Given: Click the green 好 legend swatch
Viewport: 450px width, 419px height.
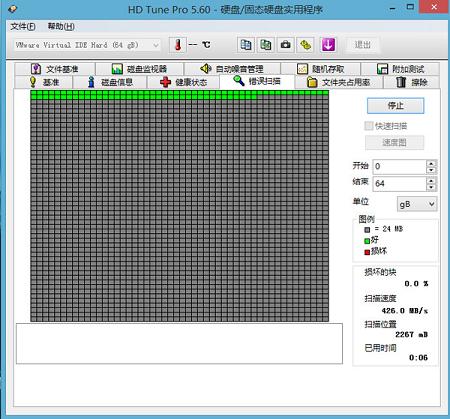Looking at the screenshot, I should click(367, 241).
